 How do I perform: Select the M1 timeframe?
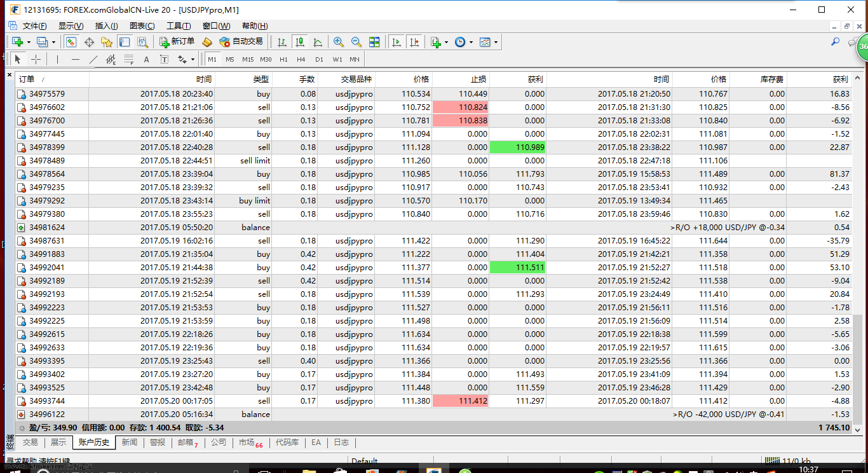(212, 59)
